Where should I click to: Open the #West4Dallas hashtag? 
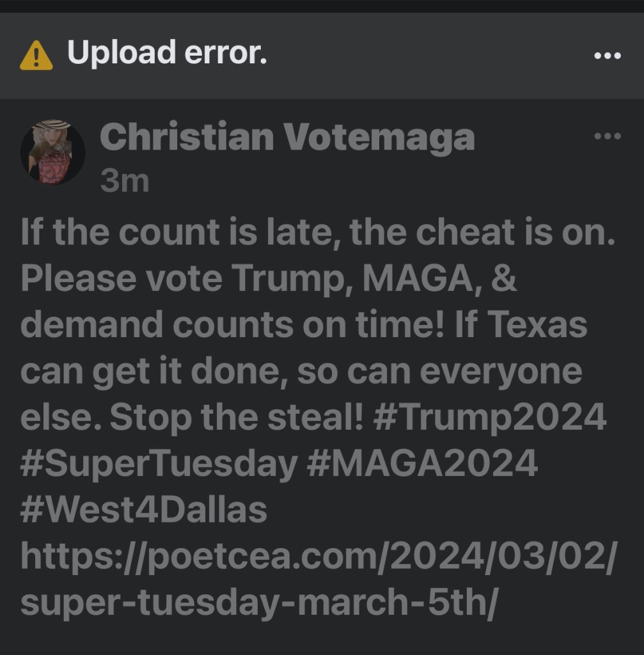tap(143, 510)
